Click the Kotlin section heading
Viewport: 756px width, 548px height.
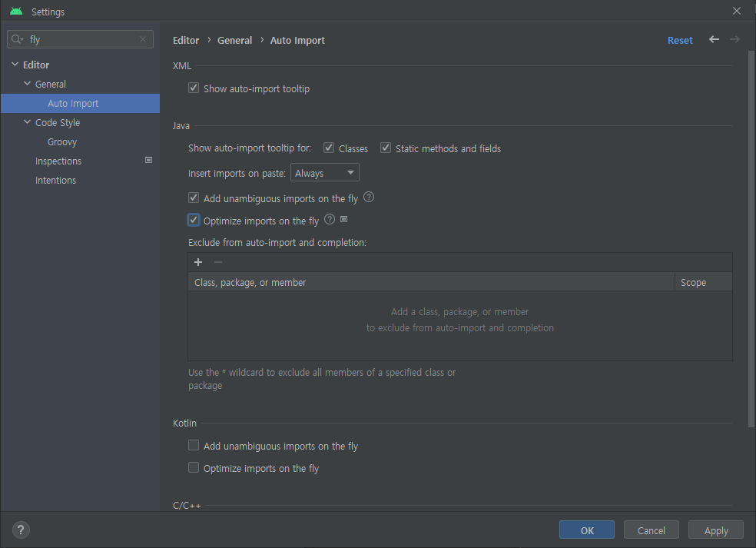184,423
